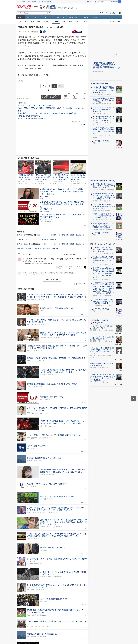This screenshot has height=644, width=138.
Task: Click the なるほど reaction icon
Action: 67,267
